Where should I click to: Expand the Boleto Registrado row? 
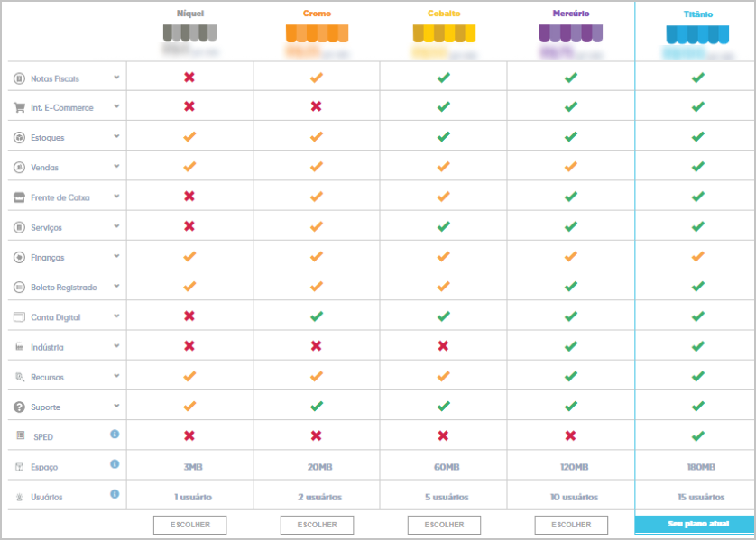[116, 286]
